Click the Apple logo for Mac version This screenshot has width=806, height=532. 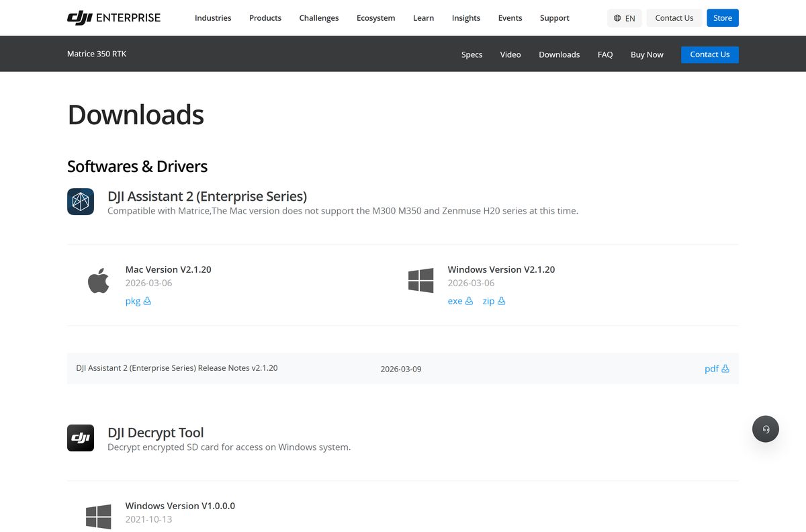[x=99, y=280]
